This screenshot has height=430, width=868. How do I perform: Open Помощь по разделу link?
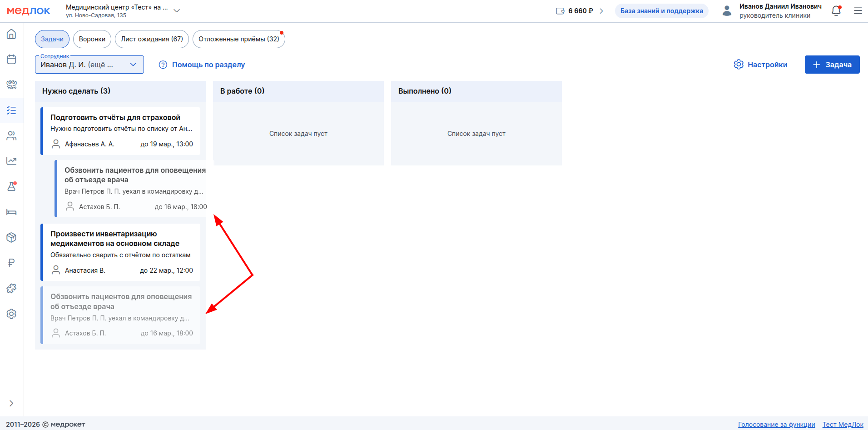[202, 65]
